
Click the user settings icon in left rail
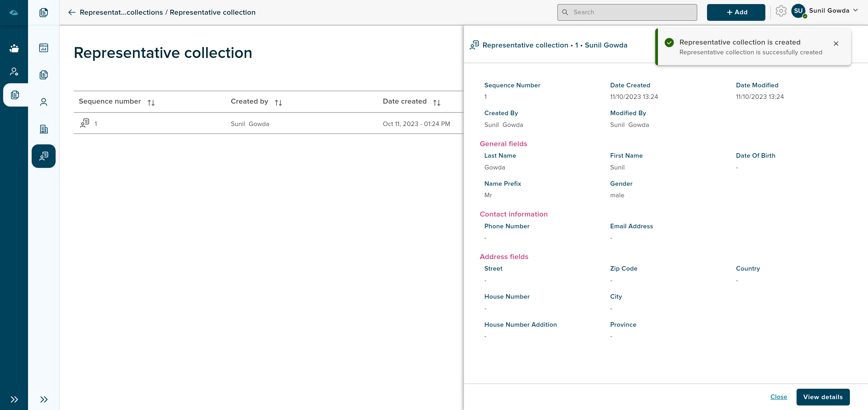pyautogui.click(x=14, y=72)
